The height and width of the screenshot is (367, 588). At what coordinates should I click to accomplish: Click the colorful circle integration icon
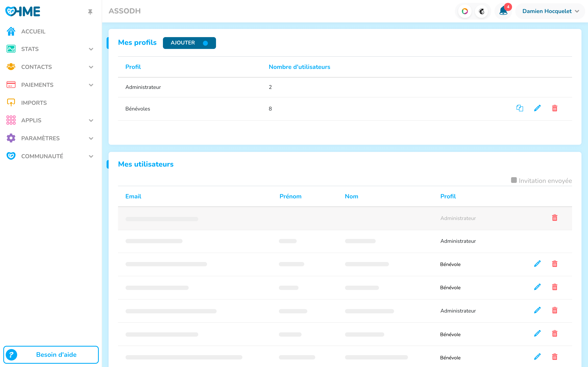(x=464, y=11)
